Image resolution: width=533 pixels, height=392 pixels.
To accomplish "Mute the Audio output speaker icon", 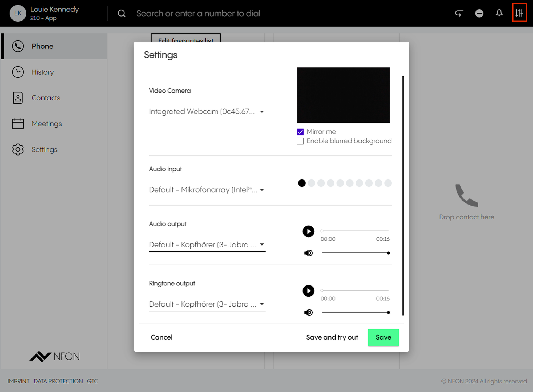I will (308, 253).
